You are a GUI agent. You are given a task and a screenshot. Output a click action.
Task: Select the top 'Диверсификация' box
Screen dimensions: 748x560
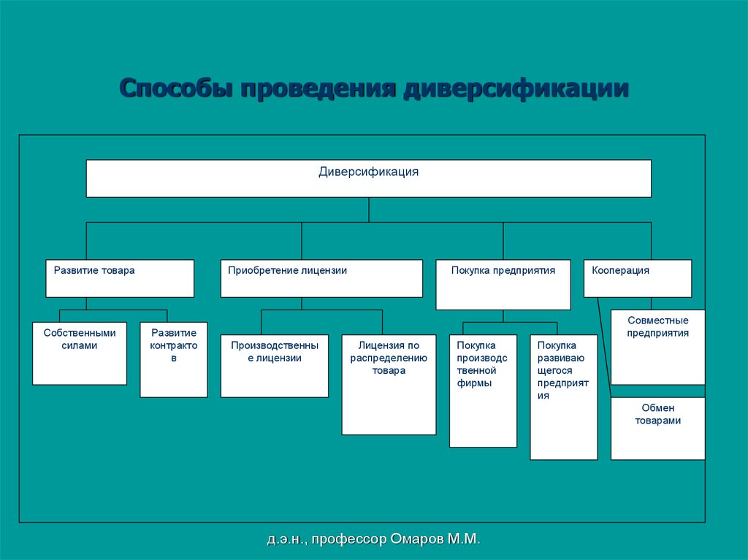point(368,178)
